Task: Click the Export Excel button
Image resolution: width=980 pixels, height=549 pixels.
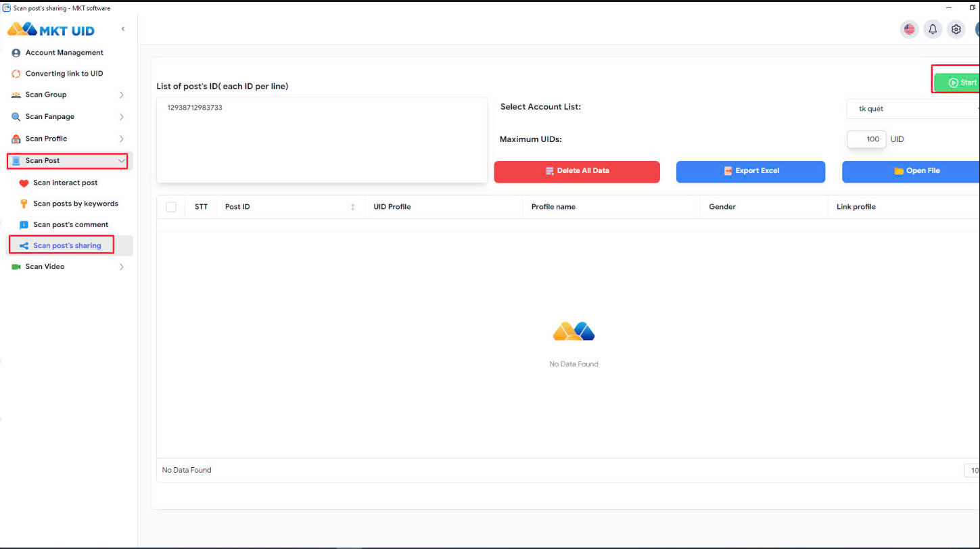Action: point(751,172)
